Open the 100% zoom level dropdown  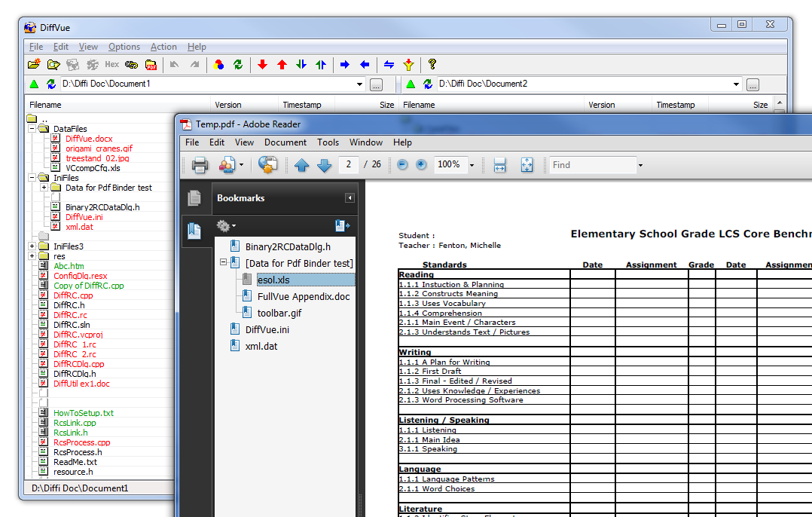[472, 165]
